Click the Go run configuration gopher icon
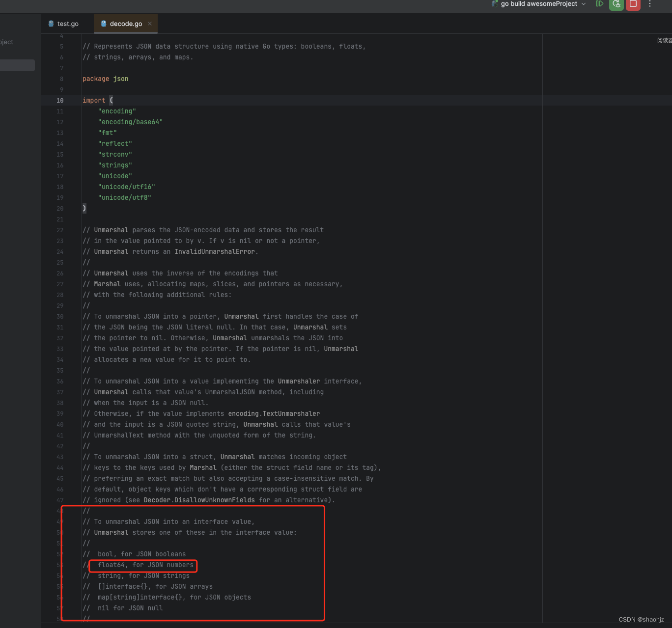672x628 pixels. pyautogui.click(x=495, y=4)
